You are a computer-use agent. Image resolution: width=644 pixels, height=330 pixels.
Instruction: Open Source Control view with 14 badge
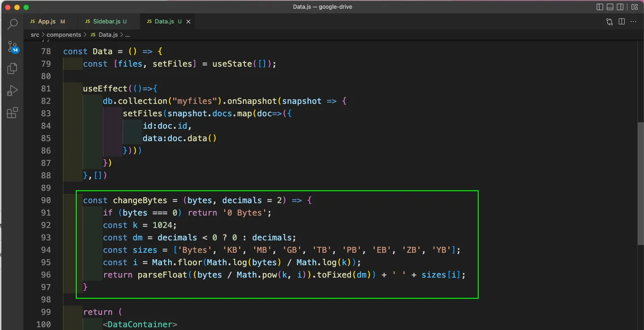pyautogui.click(x=13, y=46)
